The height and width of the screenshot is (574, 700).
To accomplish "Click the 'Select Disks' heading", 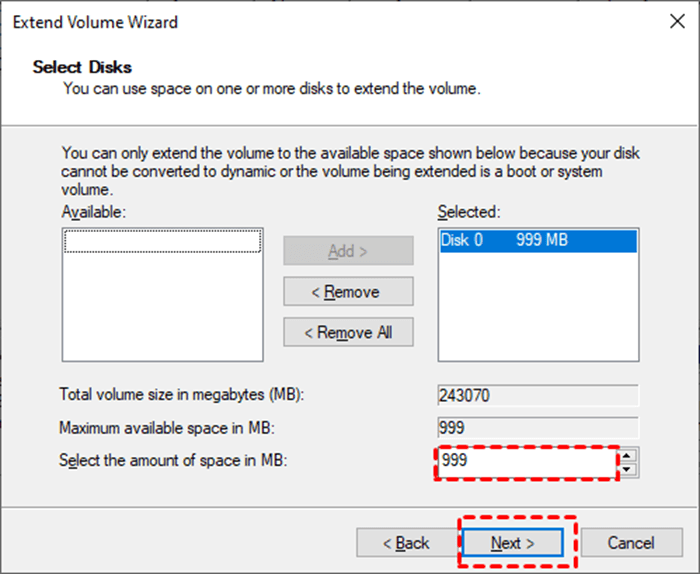I will [82, 67].
